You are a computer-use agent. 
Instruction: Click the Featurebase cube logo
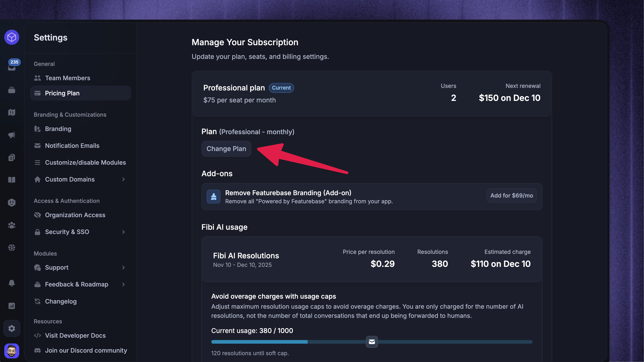(x=12, y=38)
